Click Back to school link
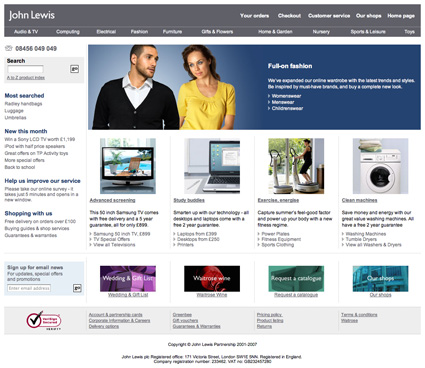This screenshot has height=368, width=425. 20,167
